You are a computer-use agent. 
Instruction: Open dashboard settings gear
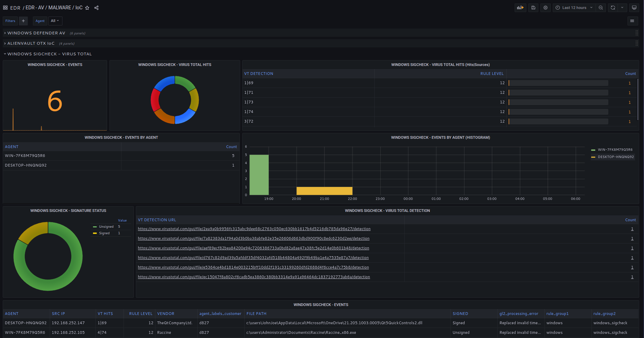pyautogui.click(x=545, y=8)
